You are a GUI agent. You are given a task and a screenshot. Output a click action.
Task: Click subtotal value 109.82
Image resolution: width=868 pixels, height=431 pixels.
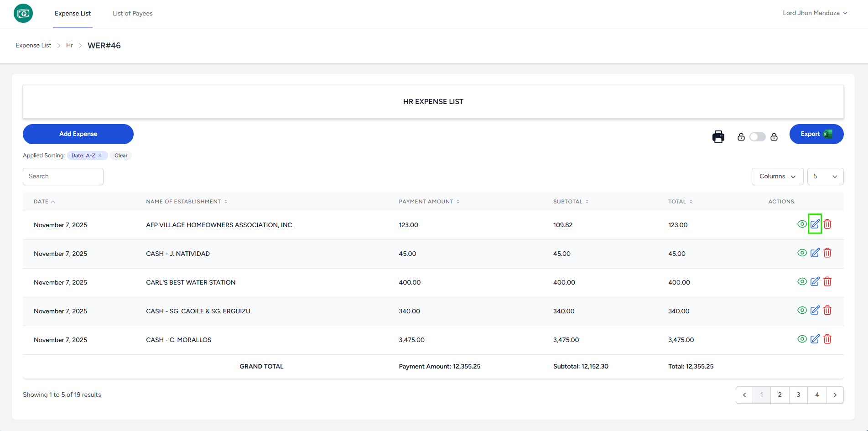563,225
